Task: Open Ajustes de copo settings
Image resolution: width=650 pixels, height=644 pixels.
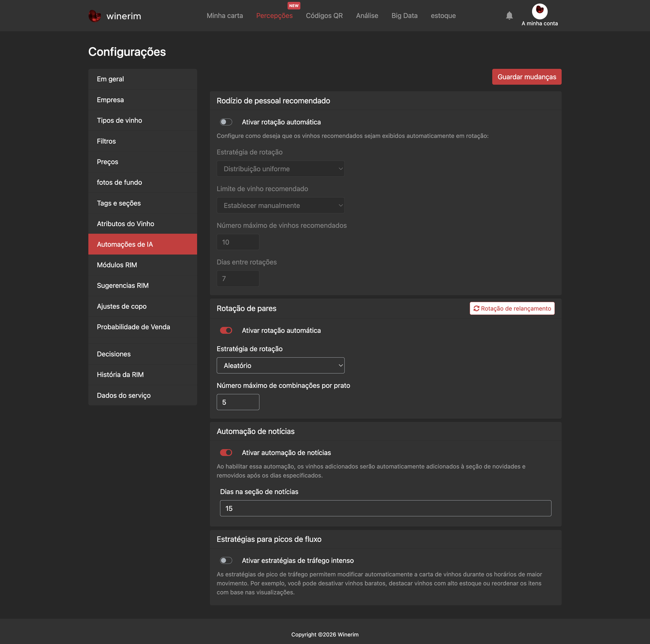Action: point(143,306)
